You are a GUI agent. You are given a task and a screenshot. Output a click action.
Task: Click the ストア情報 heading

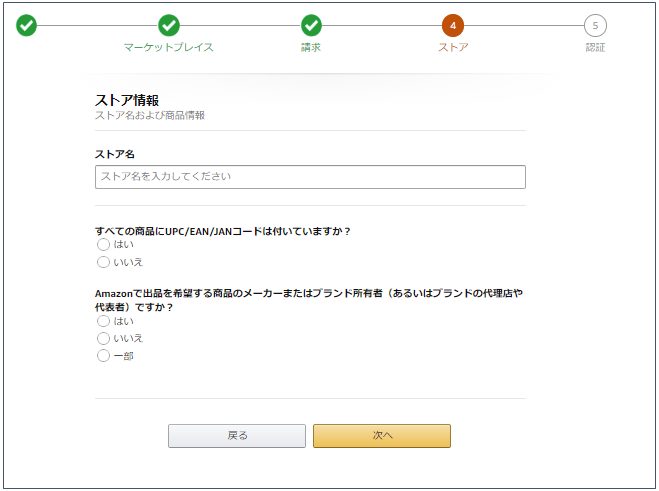click(x=127, y=100)
